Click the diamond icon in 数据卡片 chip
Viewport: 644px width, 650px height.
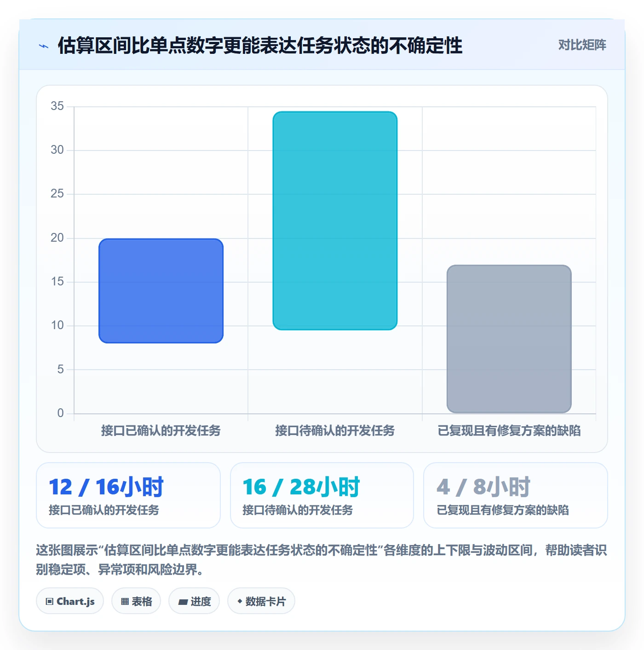(x=240, y=601)
